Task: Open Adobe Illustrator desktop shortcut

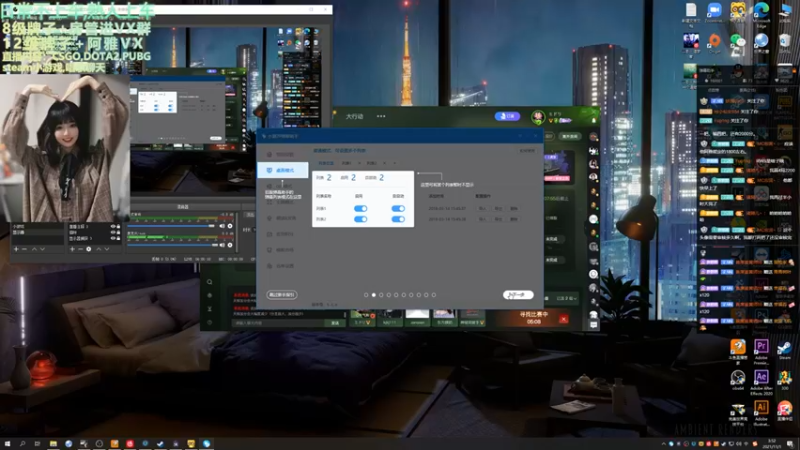Action: coord(761,412)
